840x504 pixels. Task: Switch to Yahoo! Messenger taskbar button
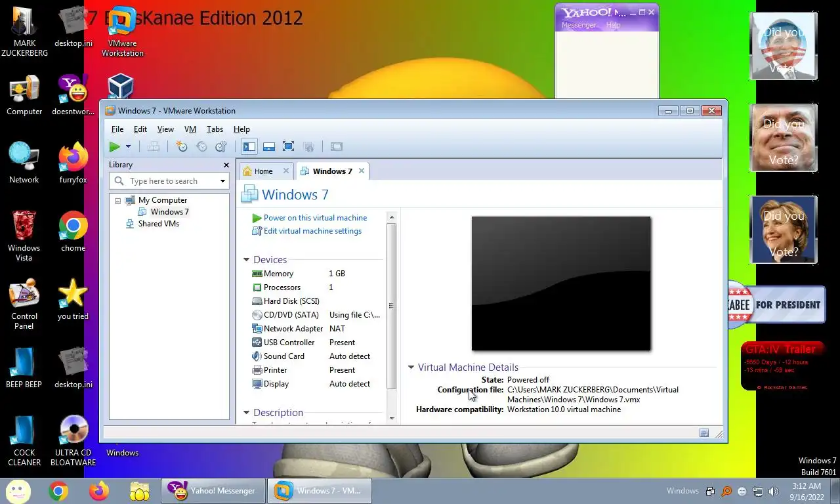(213, 491)
